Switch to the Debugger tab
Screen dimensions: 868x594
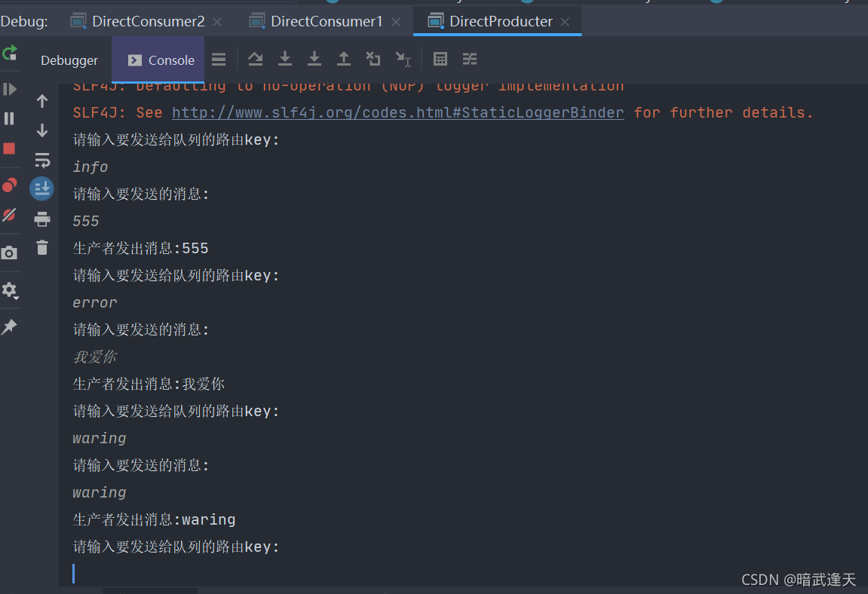(69, 60)
